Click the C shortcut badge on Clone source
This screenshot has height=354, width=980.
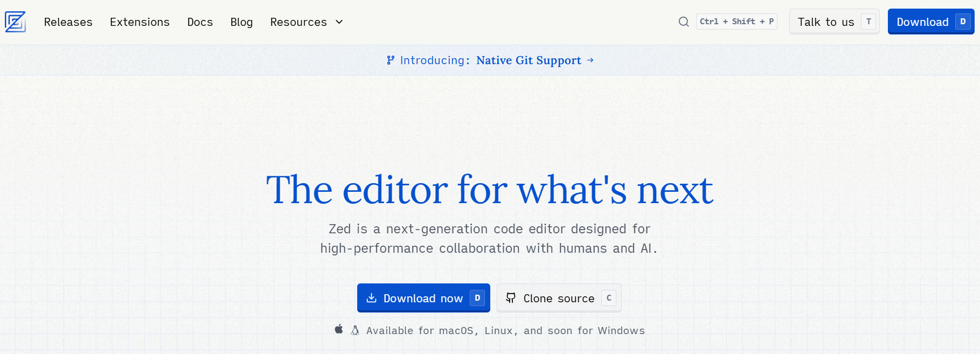[x=609, y=298]
